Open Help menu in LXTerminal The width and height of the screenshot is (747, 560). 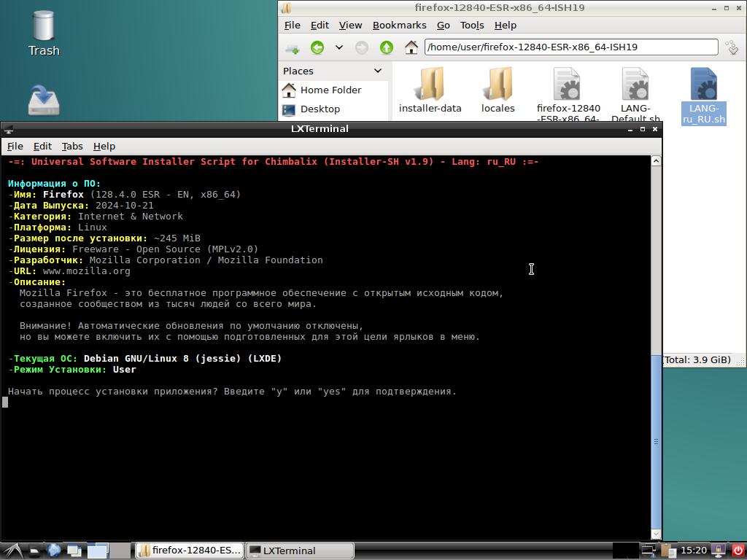[x=104, y=146]
